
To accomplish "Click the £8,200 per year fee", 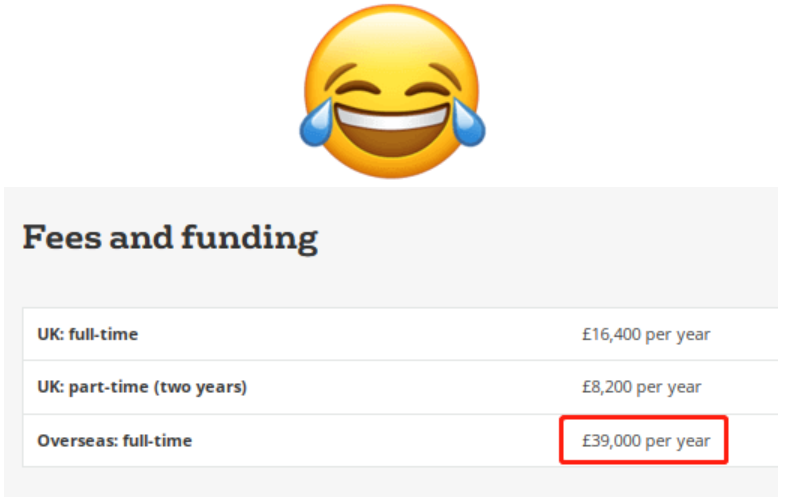I will tap(641, 387).
